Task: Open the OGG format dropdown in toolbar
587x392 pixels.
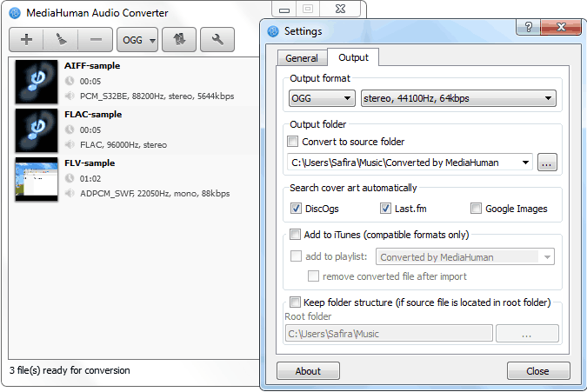Action: (137, 40)
